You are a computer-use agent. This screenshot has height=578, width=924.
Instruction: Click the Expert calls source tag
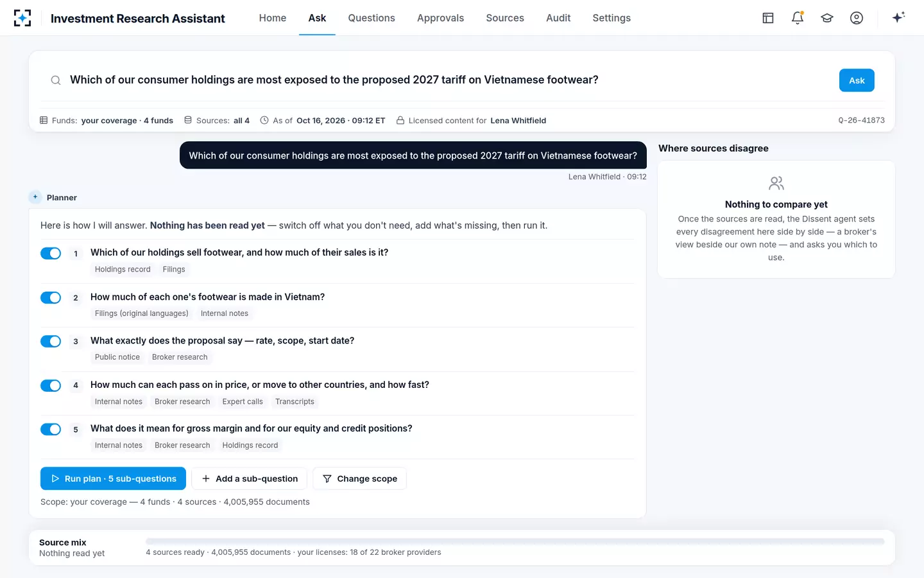[243, 401]
